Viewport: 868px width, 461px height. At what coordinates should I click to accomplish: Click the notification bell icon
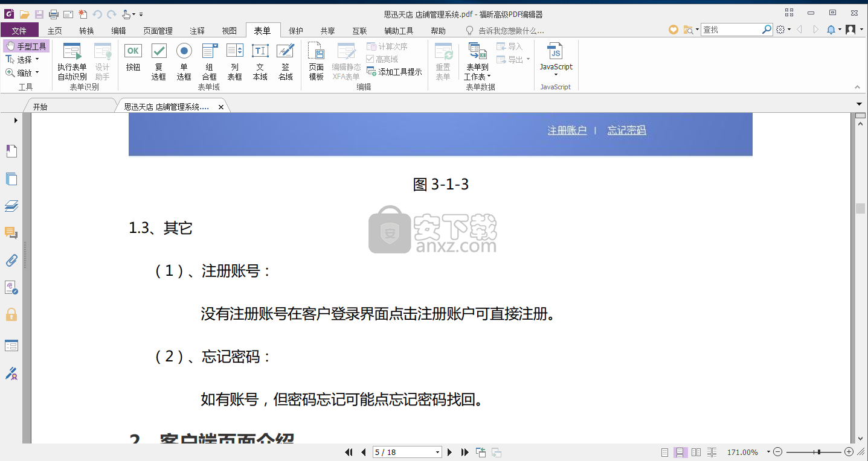(x=831, y=29)
